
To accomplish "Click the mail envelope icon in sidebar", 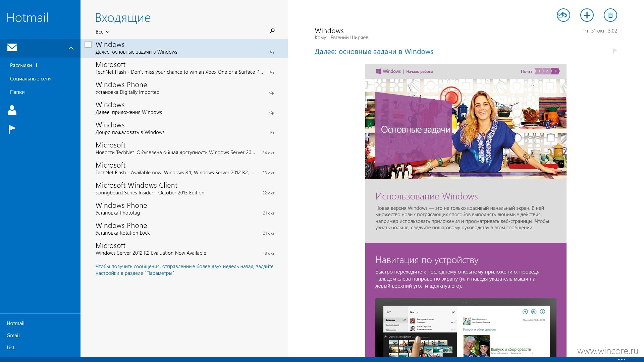I will click(12, 48).
